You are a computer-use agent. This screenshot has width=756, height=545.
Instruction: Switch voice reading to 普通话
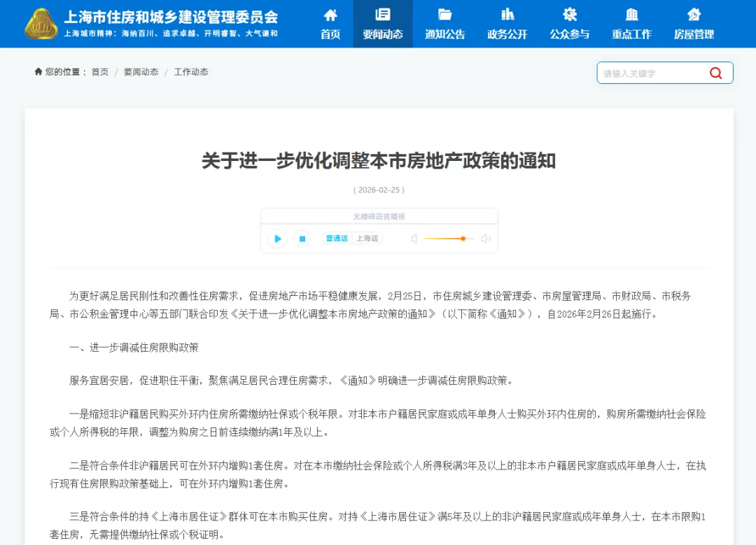point(337,239)
